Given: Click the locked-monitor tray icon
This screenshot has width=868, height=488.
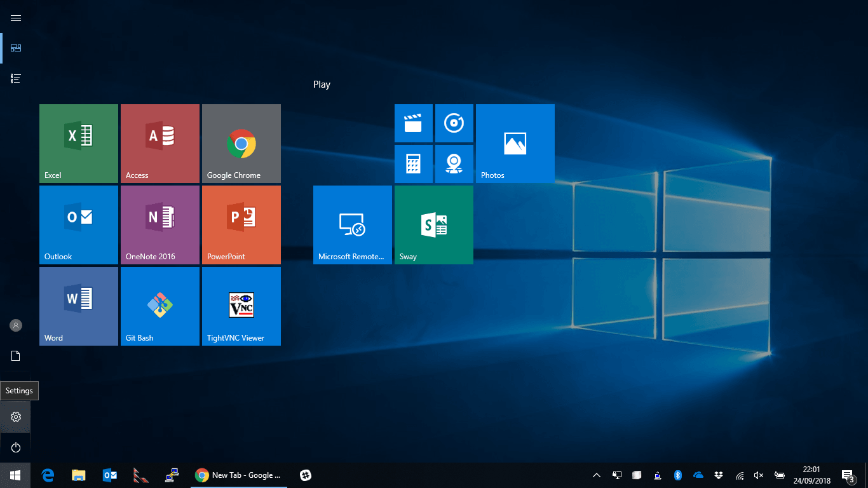Looking at the screenshot, I should coord(617,475).
